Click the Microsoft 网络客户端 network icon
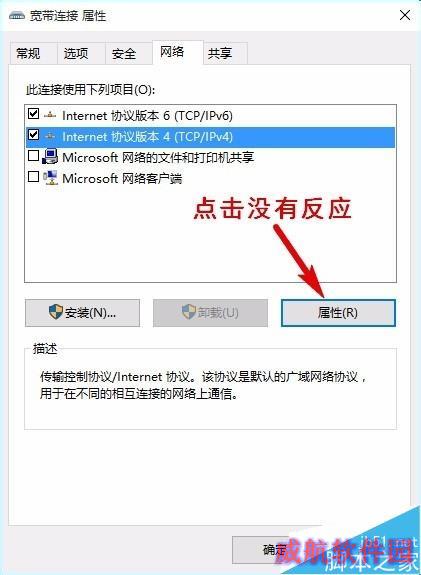Screen dimensions: 421x575 pyautogui.click(x=50, y=178)
